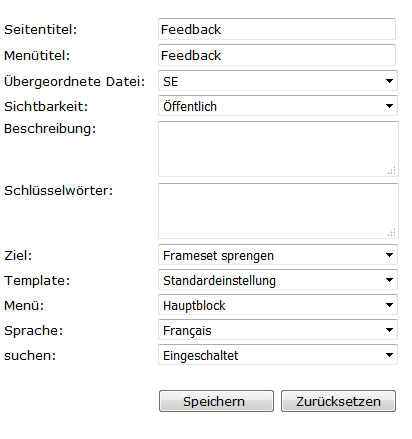Open the Ziel dropdown showing Frameset sprengen

click(x=278, y=255)
